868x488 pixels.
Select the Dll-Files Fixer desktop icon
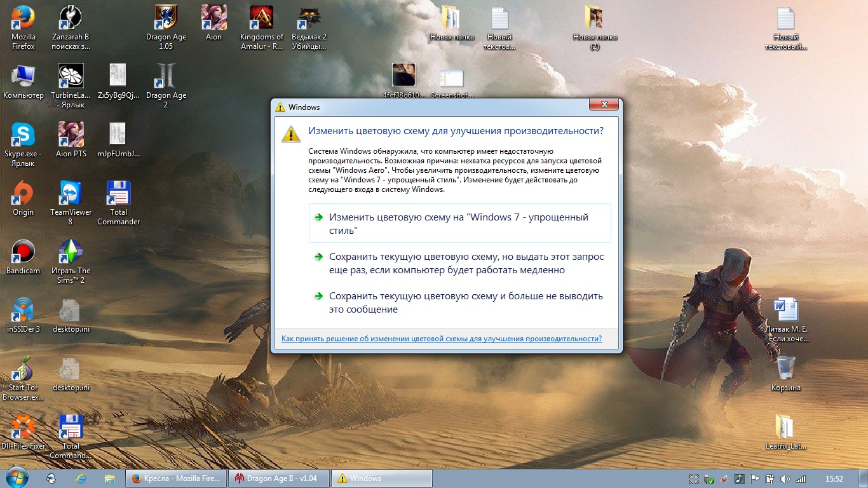coord(24,433)
